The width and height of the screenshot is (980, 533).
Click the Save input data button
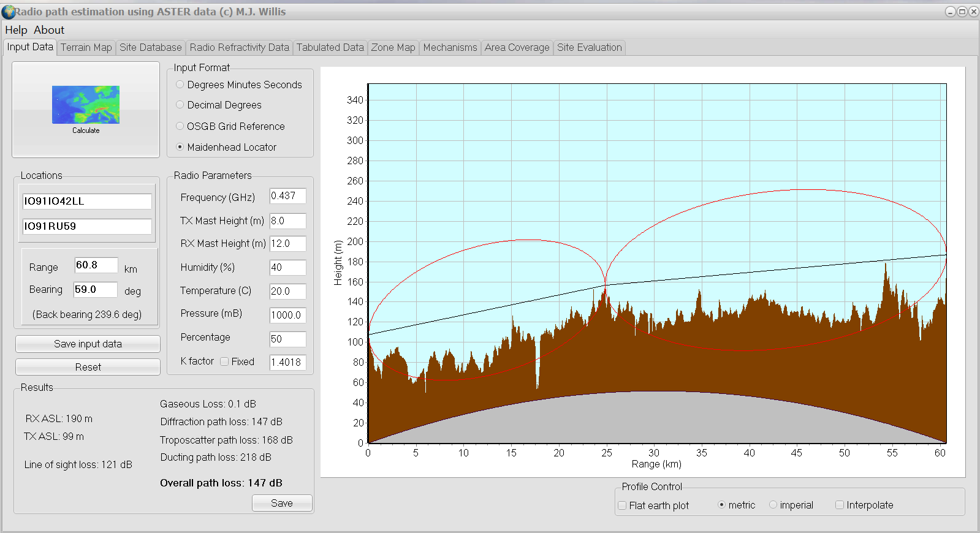(88, 344)
